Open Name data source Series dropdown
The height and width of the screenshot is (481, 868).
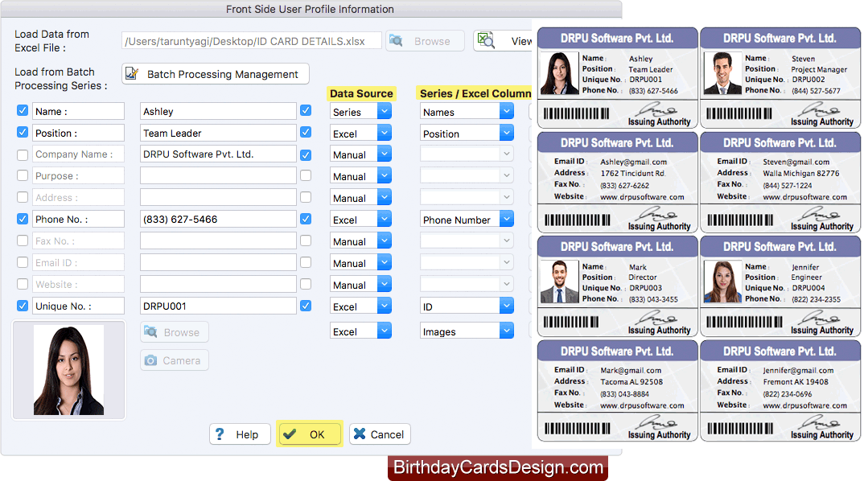[x=360, y=112]
